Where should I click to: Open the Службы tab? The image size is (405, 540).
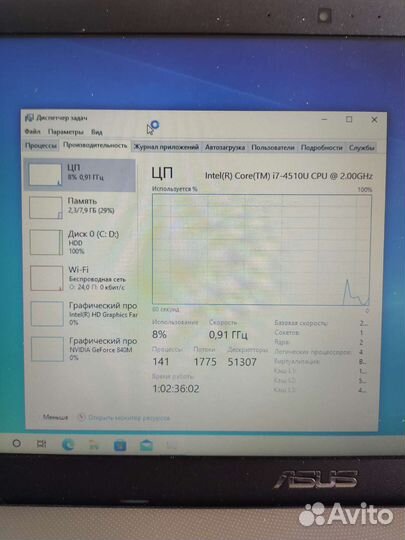(361, 148)
